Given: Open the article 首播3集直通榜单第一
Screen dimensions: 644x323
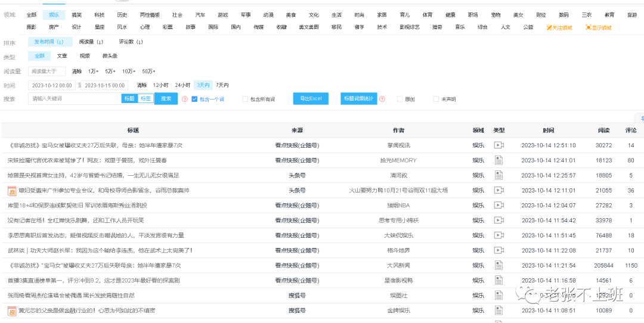Looking at the screenshot, I should tap(94, 281).
